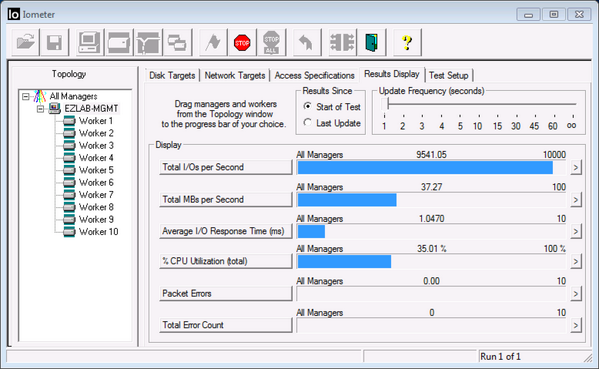Click the 1.0470 response time value
The width and height of the screenshot is (599, 369).
click(x=431, y=218)
